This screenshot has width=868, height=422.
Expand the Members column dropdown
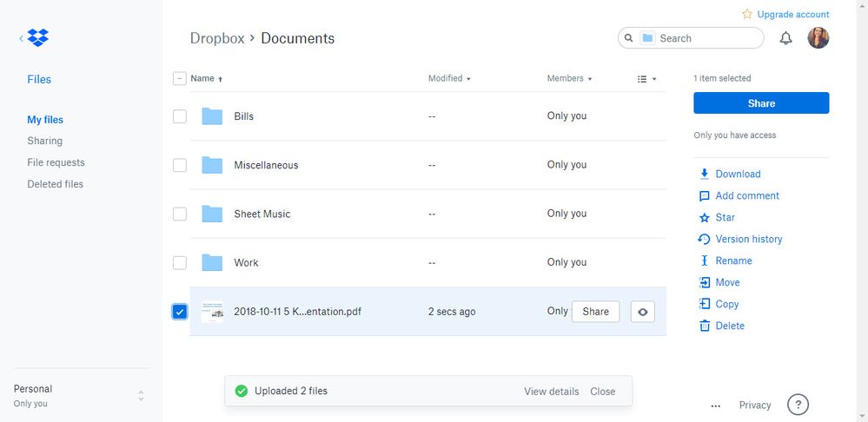[x=569, y=78]
